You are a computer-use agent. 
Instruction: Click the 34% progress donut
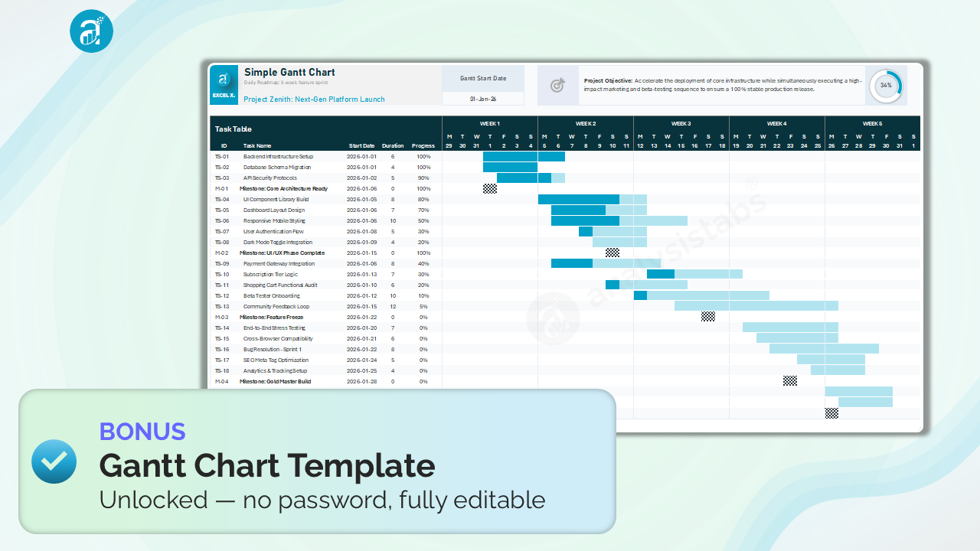tap(886, 85)
